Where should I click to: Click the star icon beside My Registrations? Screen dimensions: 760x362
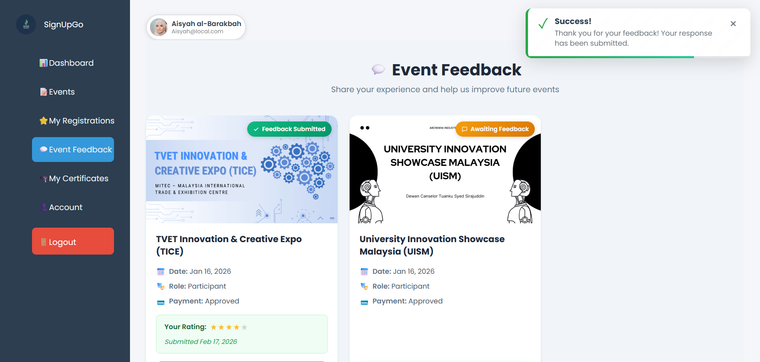[44, 121]
